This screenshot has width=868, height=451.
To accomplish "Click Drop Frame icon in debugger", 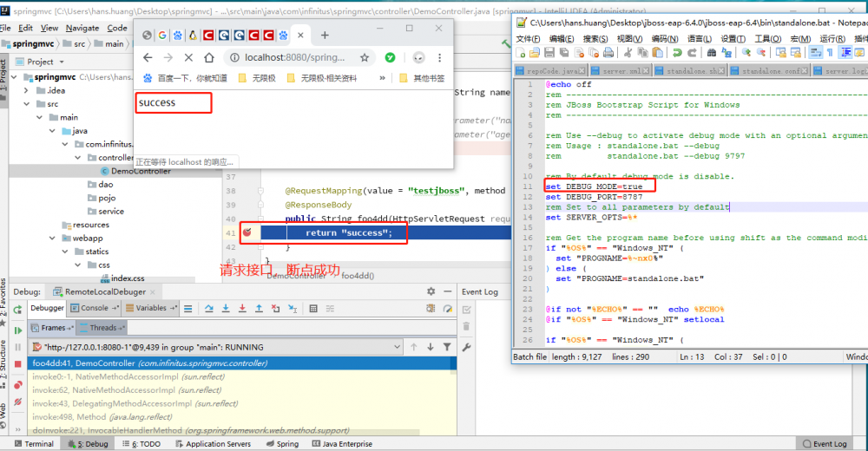I will (276, 308).
